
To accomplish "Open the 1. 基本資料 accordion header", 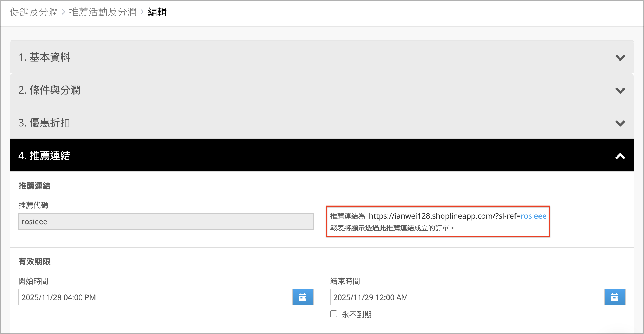I will coord(322,57).
